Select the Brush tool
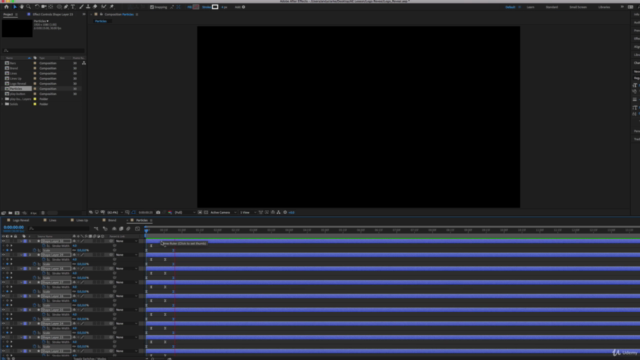The image size is (640, 360). 81,7
